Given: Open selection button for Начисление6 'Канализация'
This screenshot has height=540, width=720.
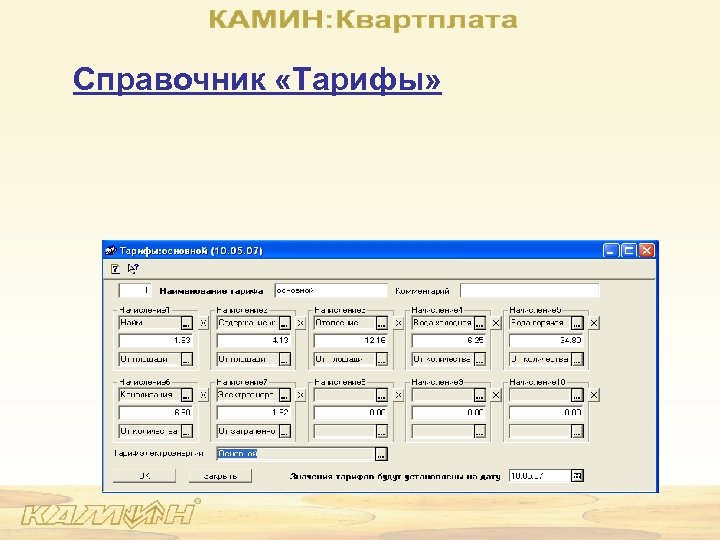Looking at the screenshot, I should [x=186, y=395].
